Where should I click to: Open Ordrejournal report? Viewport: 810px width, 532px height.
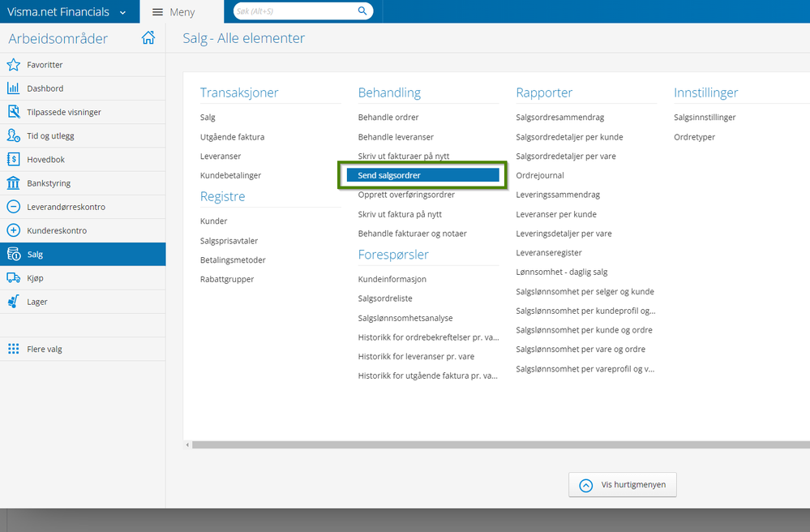pos(540,176)
